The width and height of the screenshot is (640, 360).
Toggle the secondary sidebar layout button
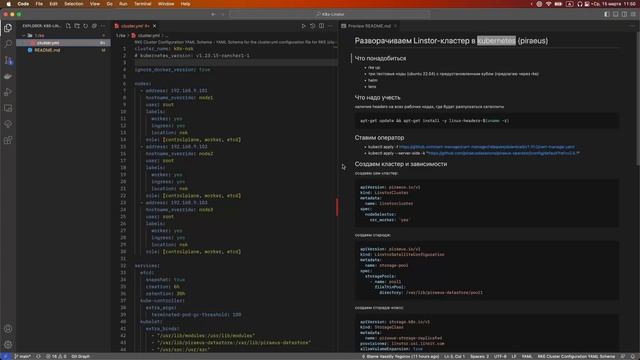tap(624, 14)
